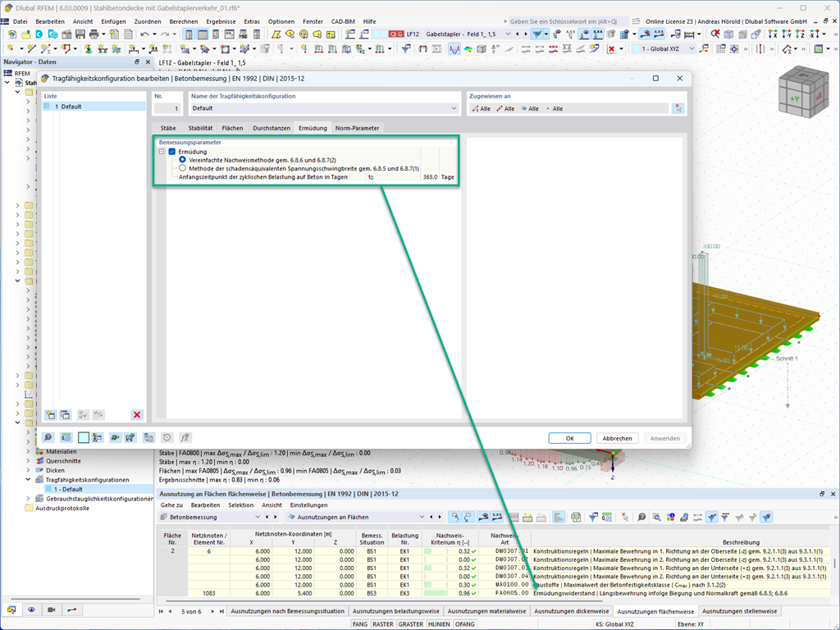The width and height of the screenshot is (840, 630).
Task: Select Vereinfachte Nachweismethode radio button
Action: click(x=183, y=160)
